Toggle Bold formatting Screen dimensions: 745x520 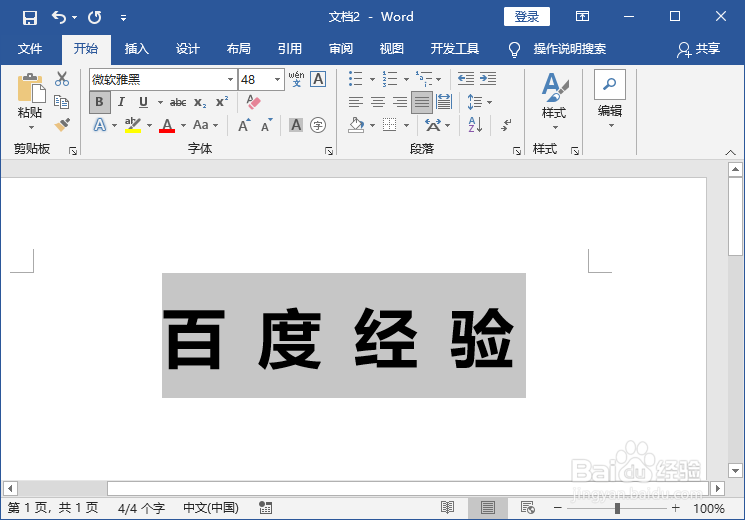coord(99,102)
